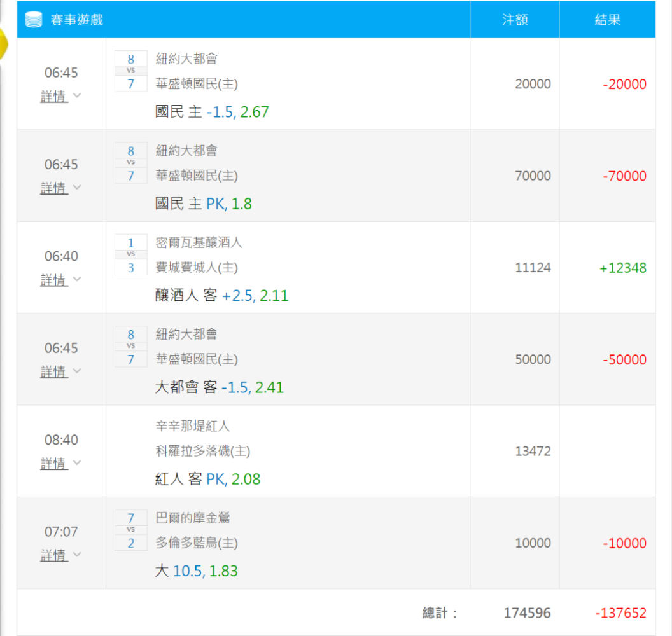Click the winning result +12348
Screen dimensions: 672x636
(623, 268)
